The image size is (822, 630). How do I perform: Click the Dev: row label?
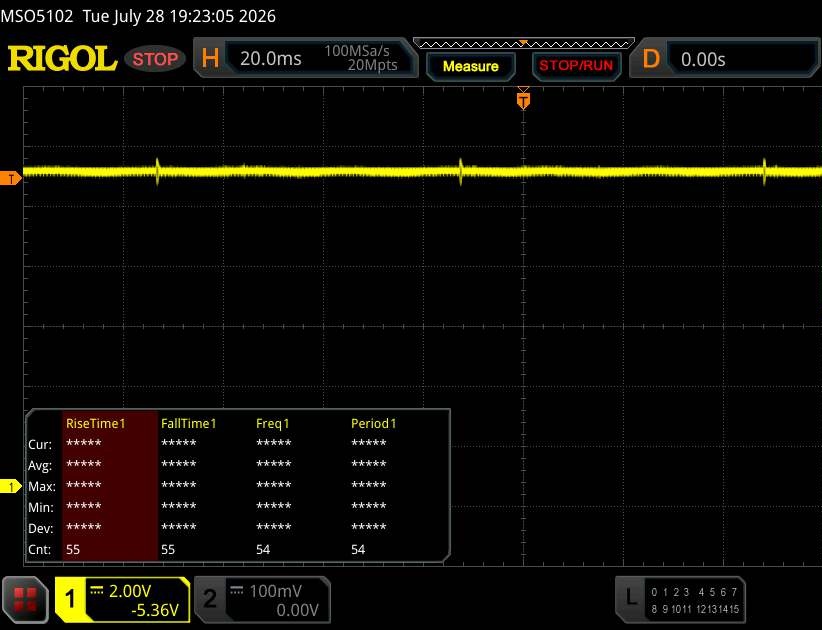tap(41, 528)
